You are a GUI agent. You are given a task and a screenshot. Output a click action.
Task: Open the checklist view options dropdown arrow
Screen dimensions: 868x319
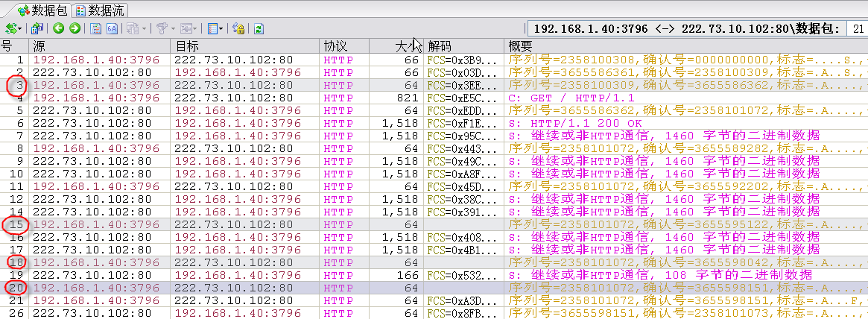[221, 28]
